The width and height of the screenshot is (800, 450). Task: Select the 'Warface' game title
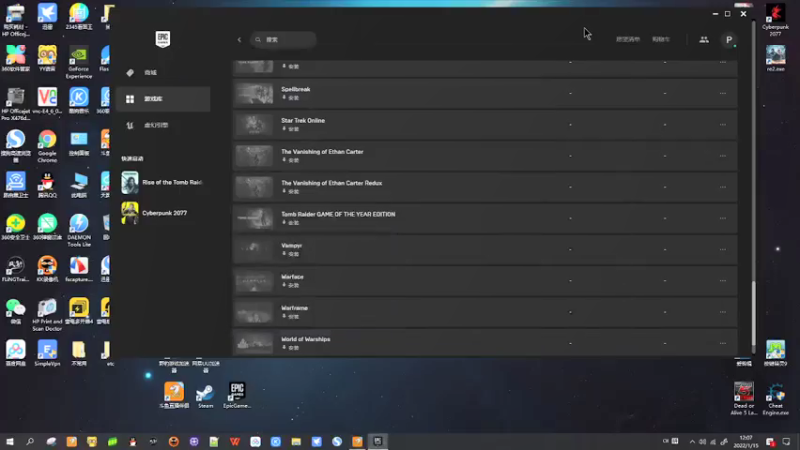[x=292, y=277]
